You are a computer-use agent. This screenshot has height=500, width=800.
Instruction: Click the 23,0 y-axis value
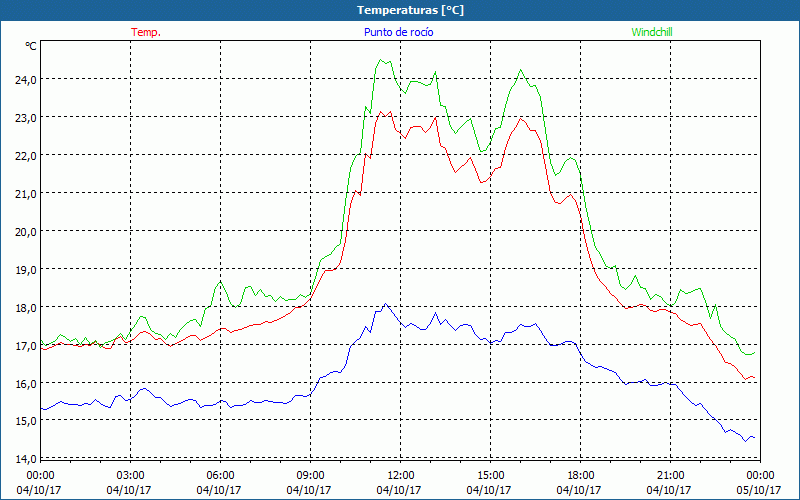(26, 118)
